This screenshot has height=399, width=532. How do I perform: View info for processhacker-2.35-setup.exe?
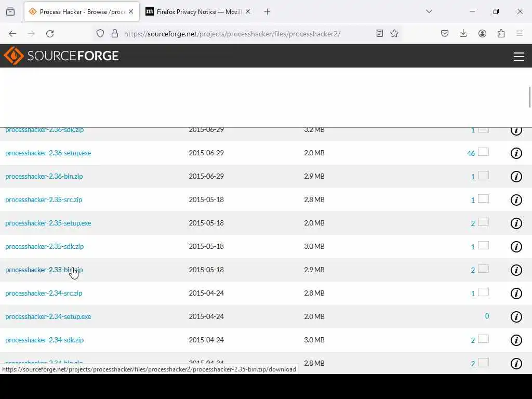[516, 223]
